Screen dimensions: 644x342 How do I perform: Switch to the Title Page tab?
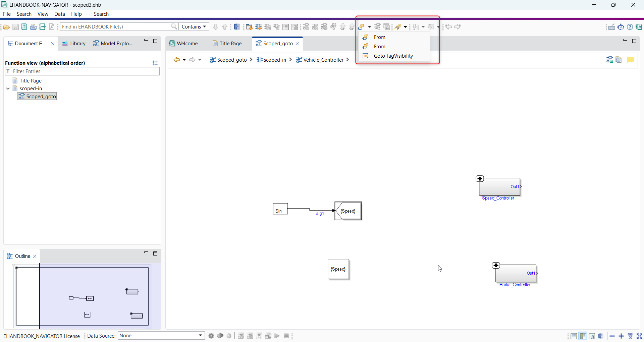pyautogui.click(x=227, y=43)
